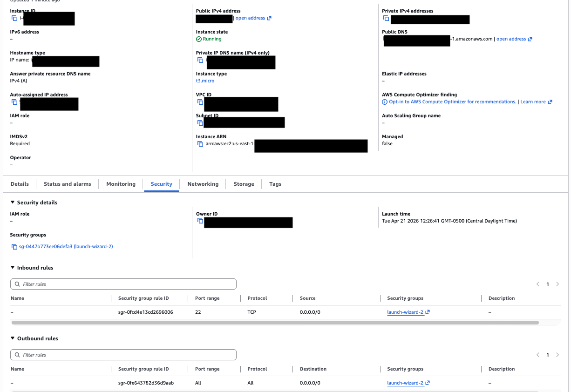Select rule ID sgr-0fe643782d36d9aab
Screen dimensions: 571x392
click(146, 383)
